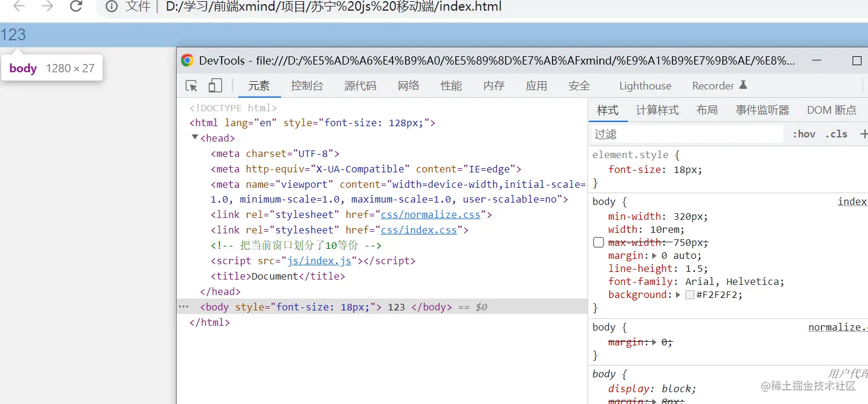
Task: Toggle device toolbar emulation icon
Action: [x=215, y=86]
